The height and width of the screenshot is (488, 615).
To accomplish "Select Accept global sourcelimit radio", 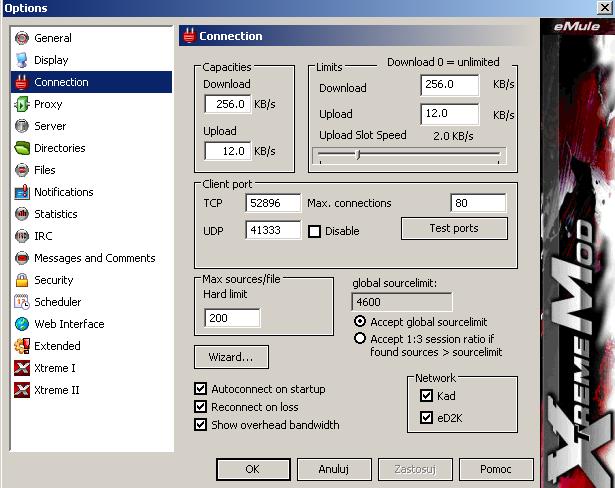I will [x=360, y=321].
